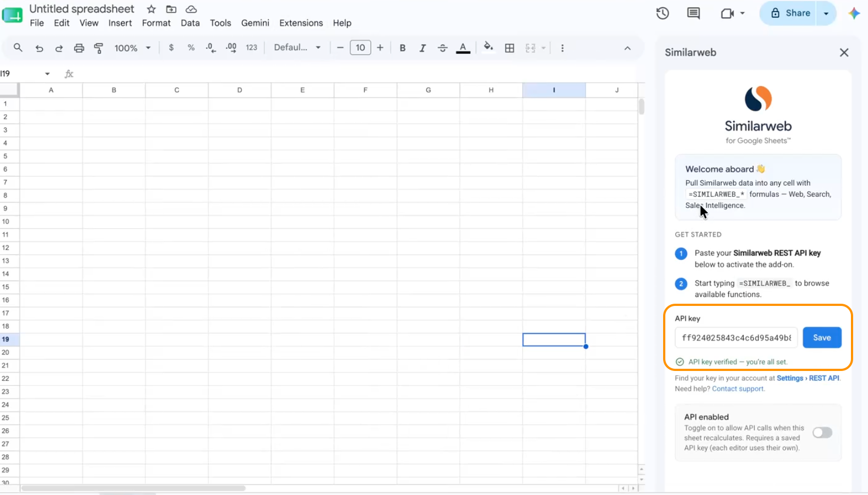Close the Similarweb side panel
This screenshot has height=495, width=868.
(844, 52)
